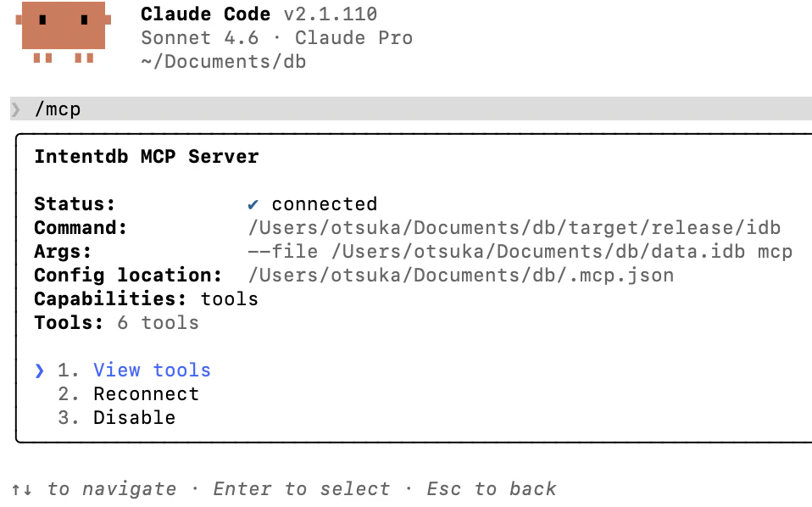Viewport: 812px width, 507px height.
Task: Click the blue selection arrow beside View tools
Action: pos(39,370)
